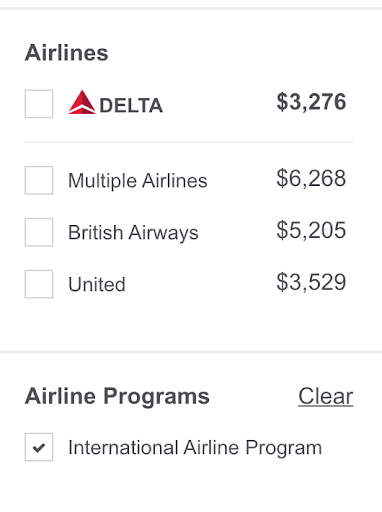Click the $6,268 Multiple Airlines price
The image size is (382, 512).
coord(311,178)
